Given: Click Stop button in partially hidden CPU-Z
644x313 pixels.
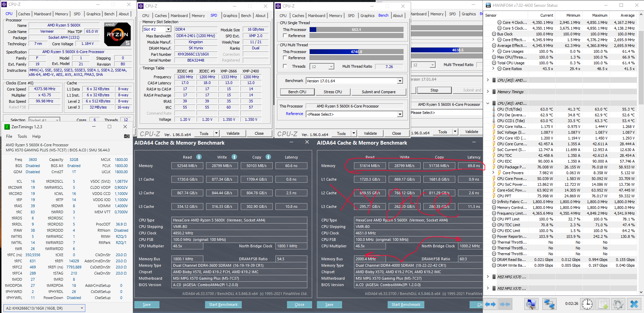Looking at the screenshot, I should pos(434,90).
